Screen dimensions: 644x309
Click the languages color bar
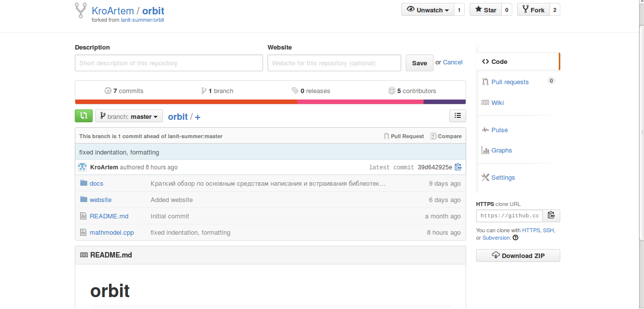click(x=270, y=102)
